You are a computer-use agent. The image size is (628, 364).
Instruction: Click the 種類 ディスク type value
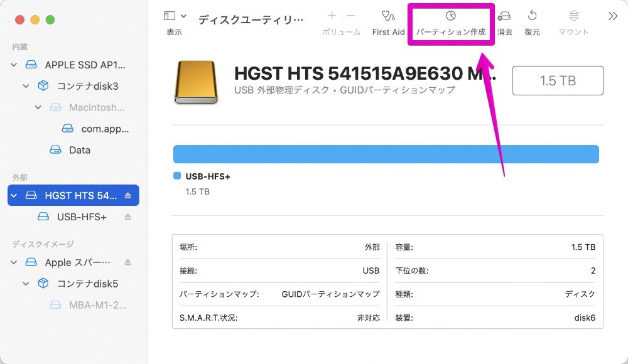click(x=580, y=294)
